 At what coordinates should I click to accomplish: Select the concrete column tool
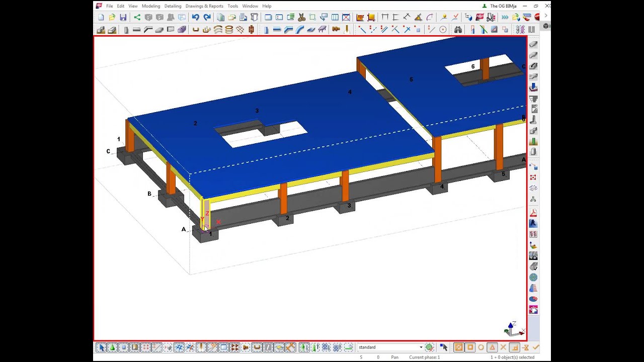pos(126,30)
